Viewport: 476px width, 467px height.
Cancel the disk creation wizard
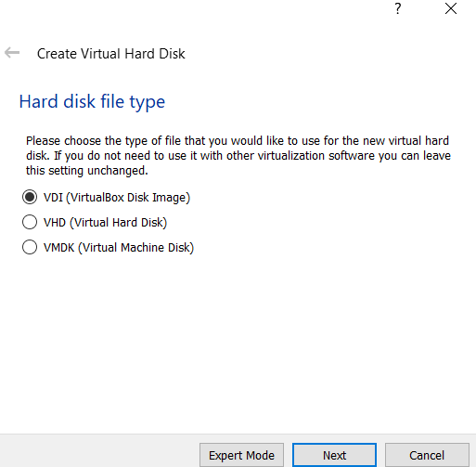tap(427, 455)
